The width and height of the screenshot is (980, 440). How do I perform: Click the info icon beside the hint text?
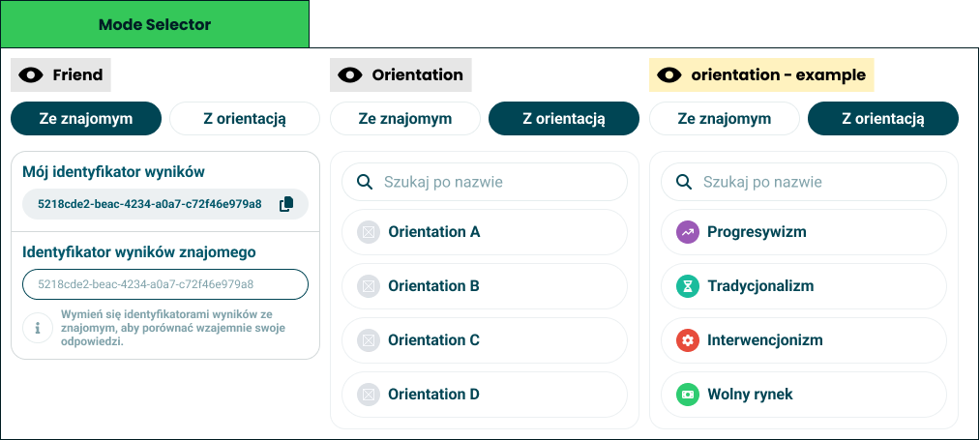38,328
